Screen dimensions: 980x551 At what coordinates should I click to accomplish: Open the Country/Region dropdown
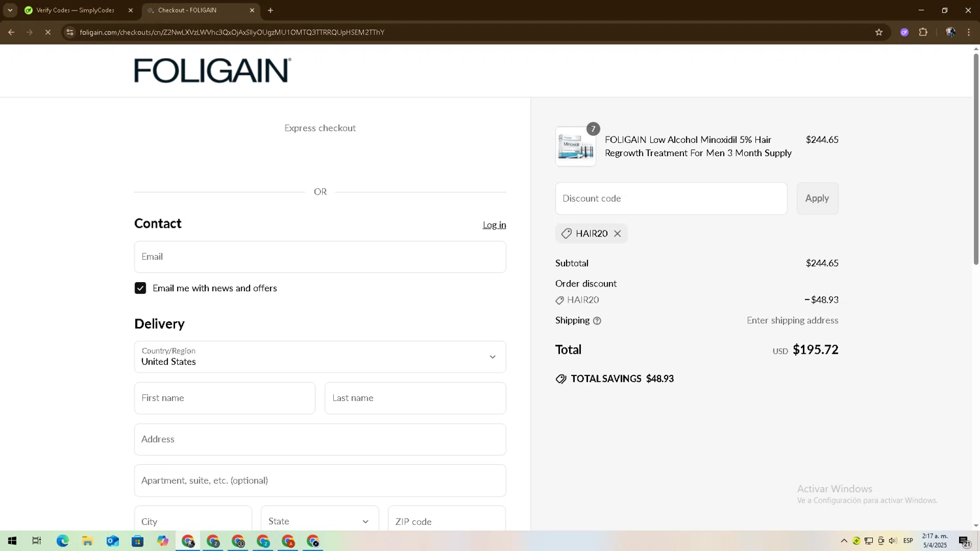pyautogui.click(x=320, y=356)
